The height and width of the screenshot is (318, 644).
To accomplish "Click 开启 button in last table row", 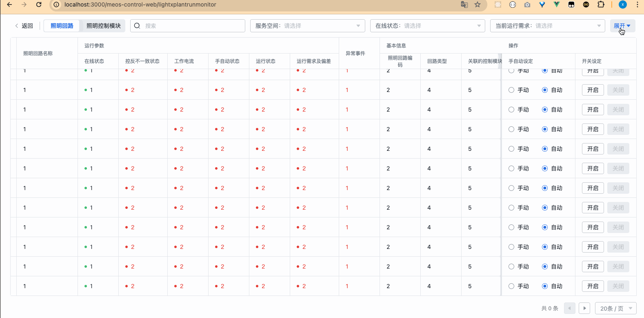I will [x=593, y=286].
